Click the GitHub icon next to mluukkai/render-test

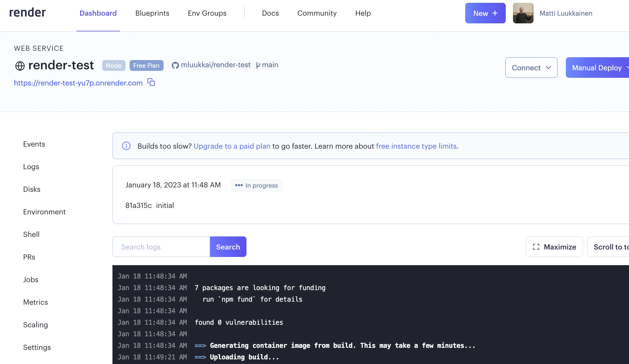[175, 65]
